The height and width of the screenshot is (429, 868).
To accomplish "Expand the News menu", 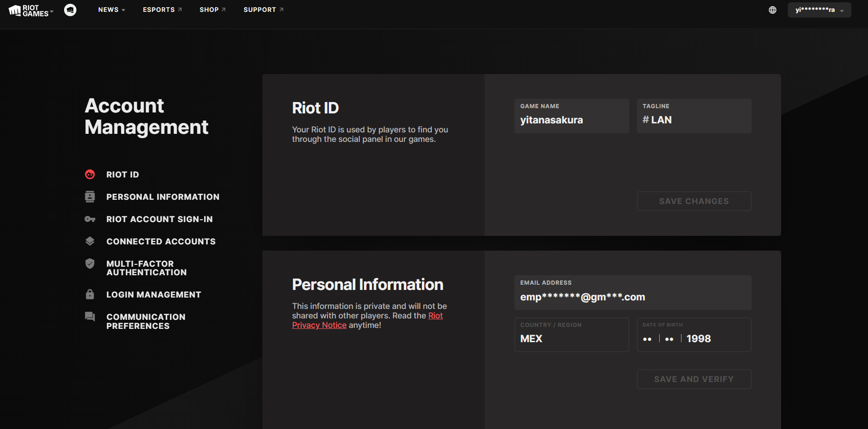I will pyautogui.click(x=112, y=10).
